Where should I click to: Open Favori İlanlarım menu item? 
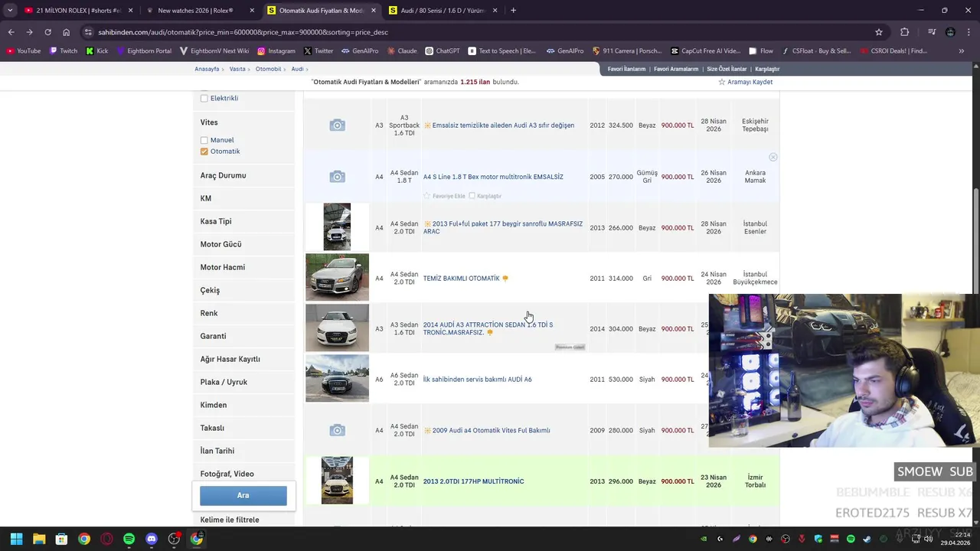tap(626, 69)
